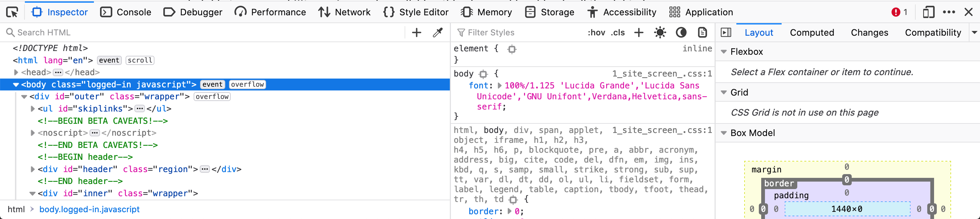This screenshot has height=219, width=980.
Task: Open the DevTools more options menu
Action: (949, 12)
